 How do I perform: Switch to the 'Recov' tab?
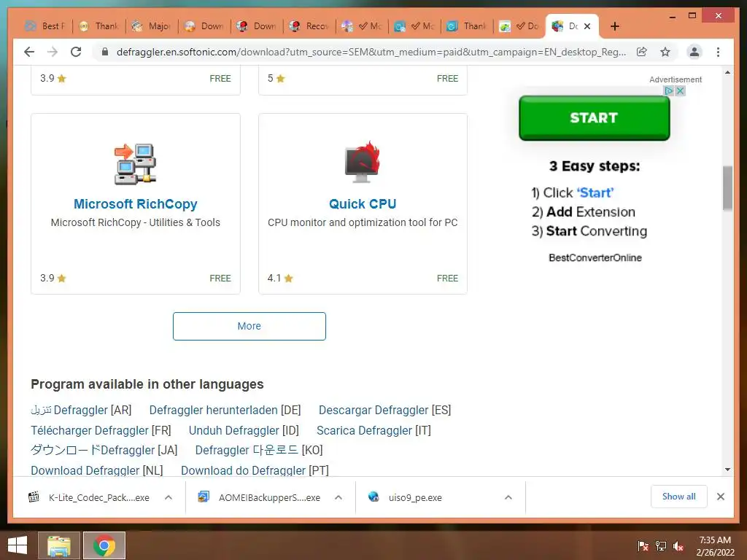(309, 26)
